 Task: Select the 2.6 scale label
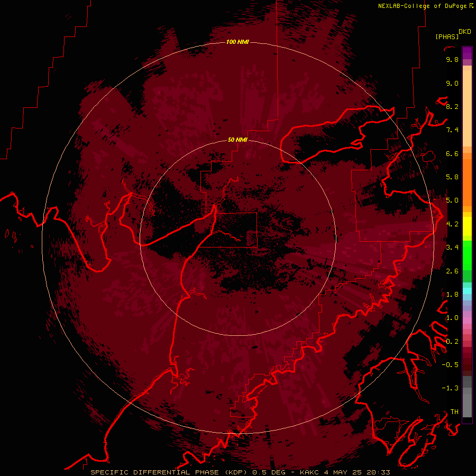click(x=452, y=271)
